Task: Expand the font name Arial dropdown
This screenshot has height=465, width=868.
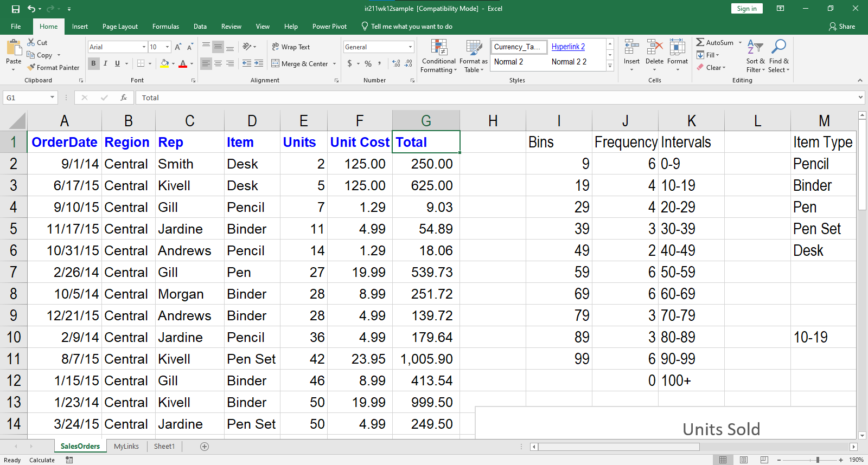Action: point(144,47)
